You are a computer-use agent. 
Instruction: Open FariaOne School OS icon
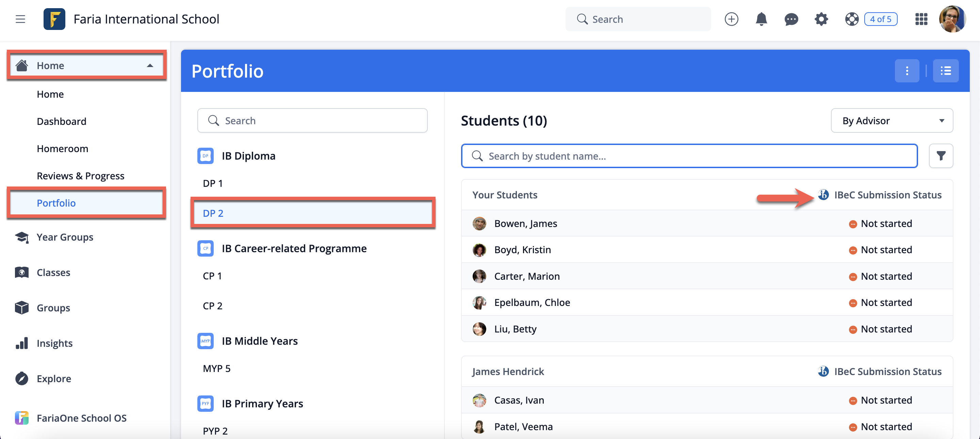pos(22,418)
